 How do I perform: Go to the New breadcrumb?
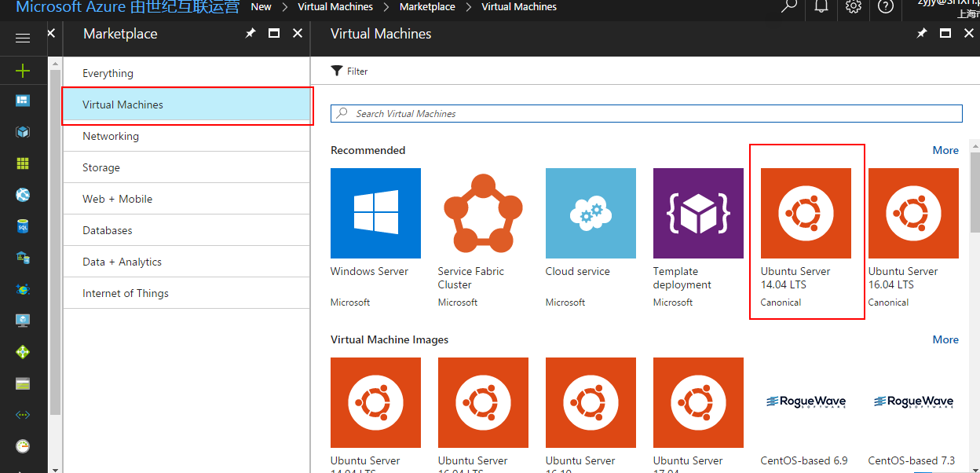(x=261, y=6)
